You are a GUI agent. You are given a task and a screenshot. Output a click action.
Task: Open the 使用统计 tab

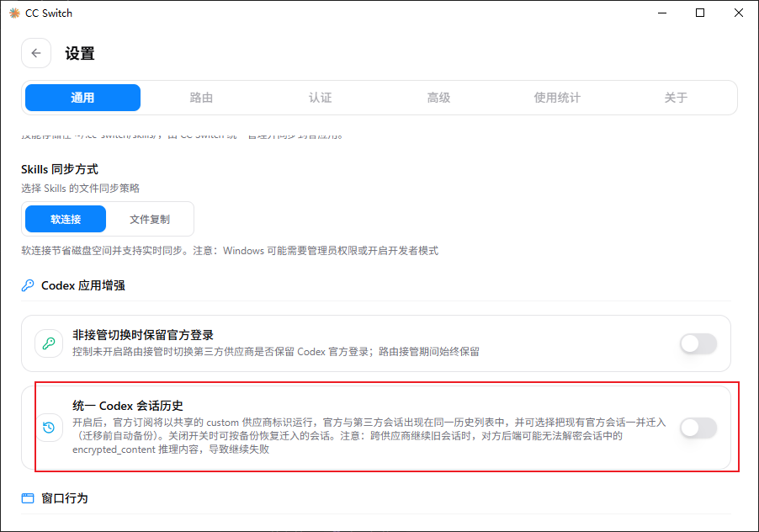pyautogui.click(x=557, y=98)
